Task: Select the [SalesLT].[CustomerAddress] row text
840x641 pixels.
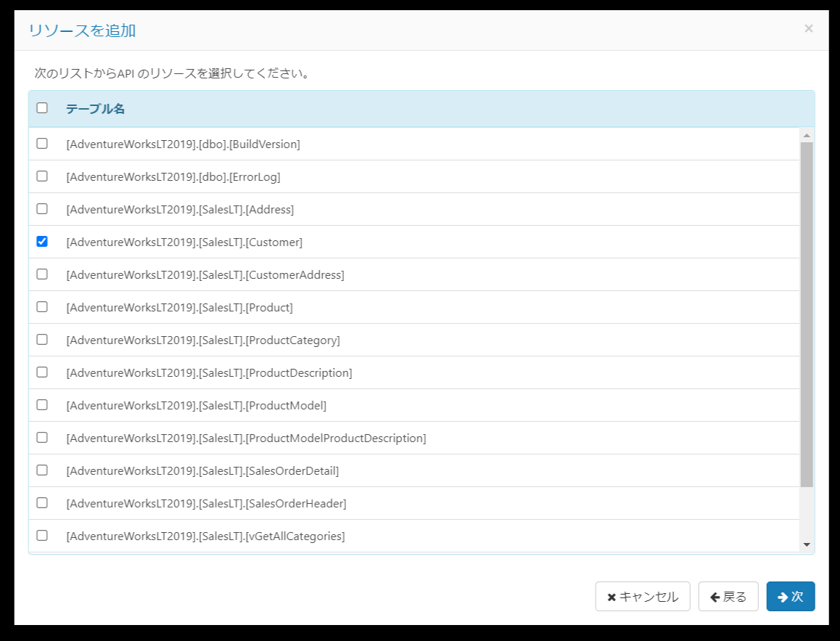Action: [x=205, y=275]
